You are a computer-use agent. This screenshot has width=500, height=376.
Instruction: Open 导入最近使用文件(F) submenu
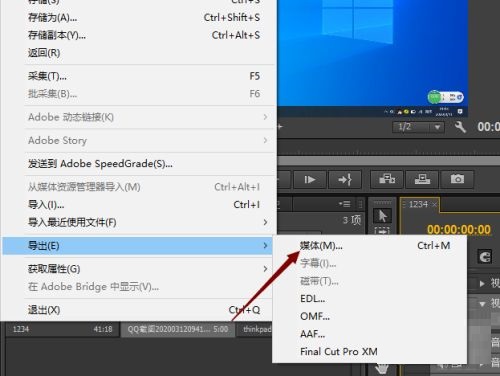click(139, 222)
